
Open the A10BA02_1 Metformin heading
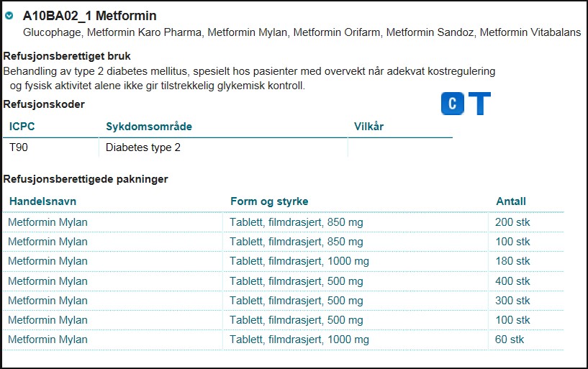(x=90, y=16)
